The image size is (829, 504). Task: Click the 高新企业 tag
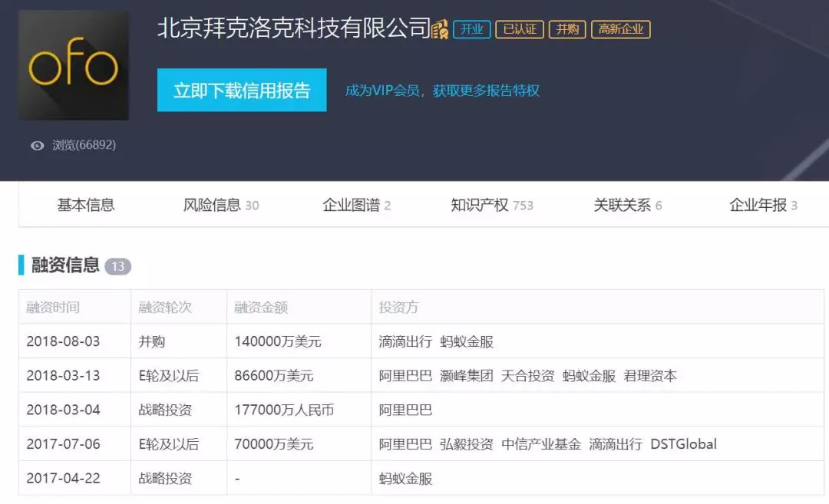[621, 29]
